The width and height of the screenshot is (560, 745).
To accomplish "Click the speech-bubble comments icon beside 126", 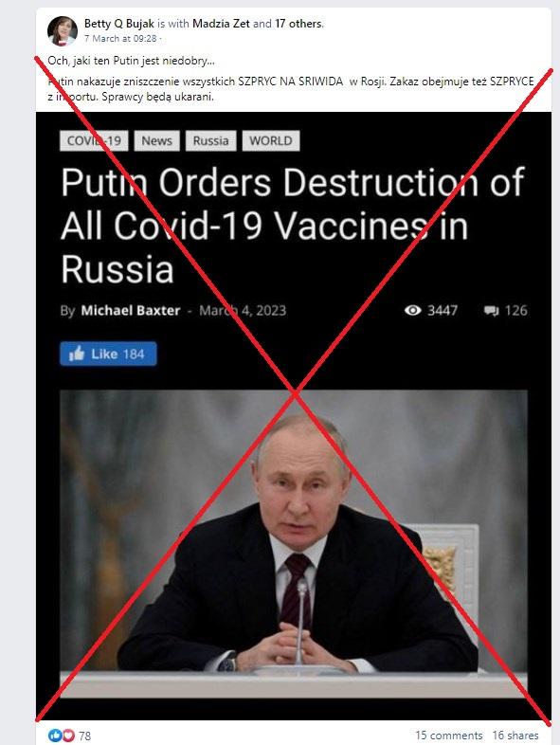I will pyautogui.click(x=491, y=311).
